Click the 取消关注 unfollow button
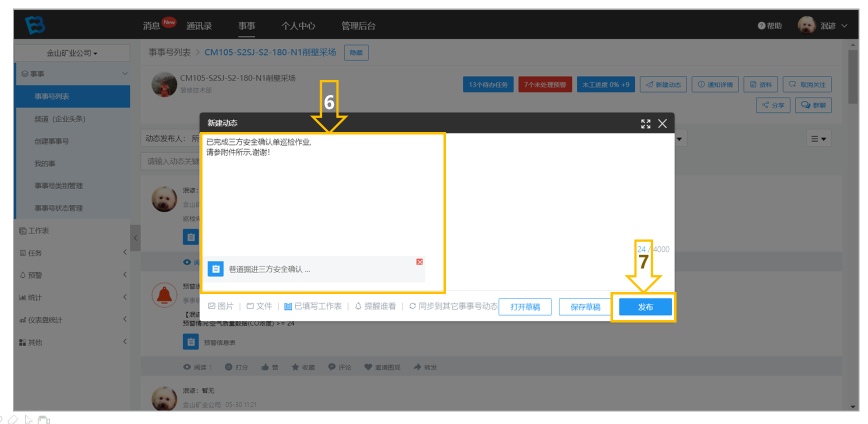The image size is (868, 424). pos(807,84)
